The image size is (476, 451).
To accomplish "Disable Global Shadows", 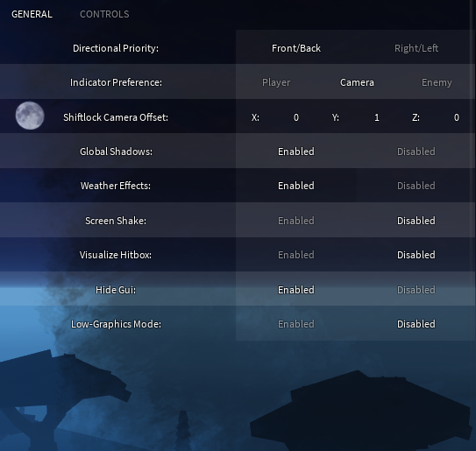I will tap(416, 152).
